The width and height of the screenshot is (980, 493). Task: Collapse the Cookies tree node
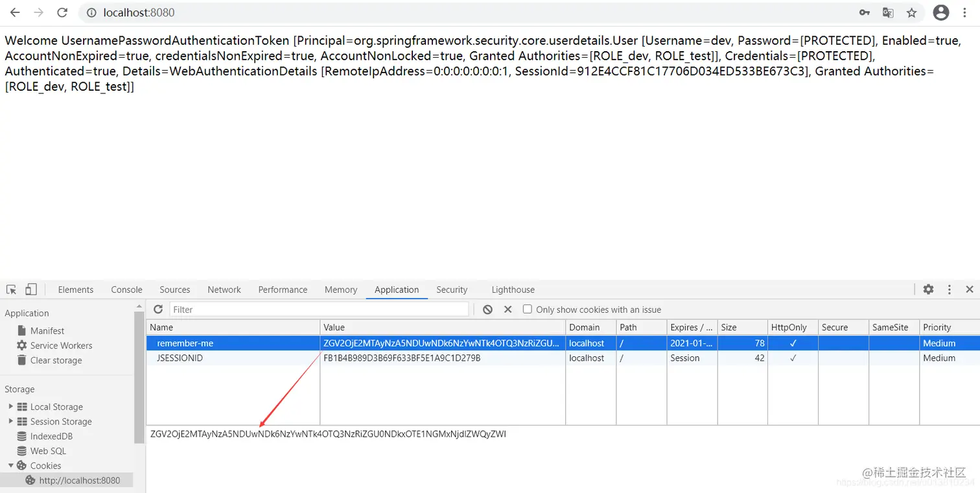point(10,465)
